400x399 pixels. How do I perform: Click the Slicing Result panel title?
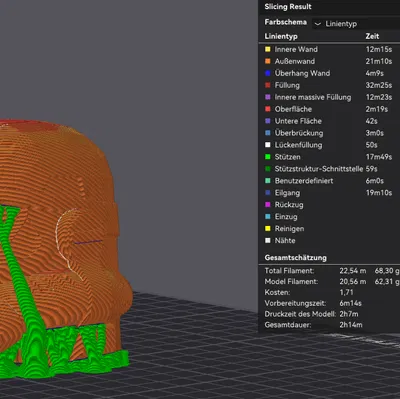[288, 7]
